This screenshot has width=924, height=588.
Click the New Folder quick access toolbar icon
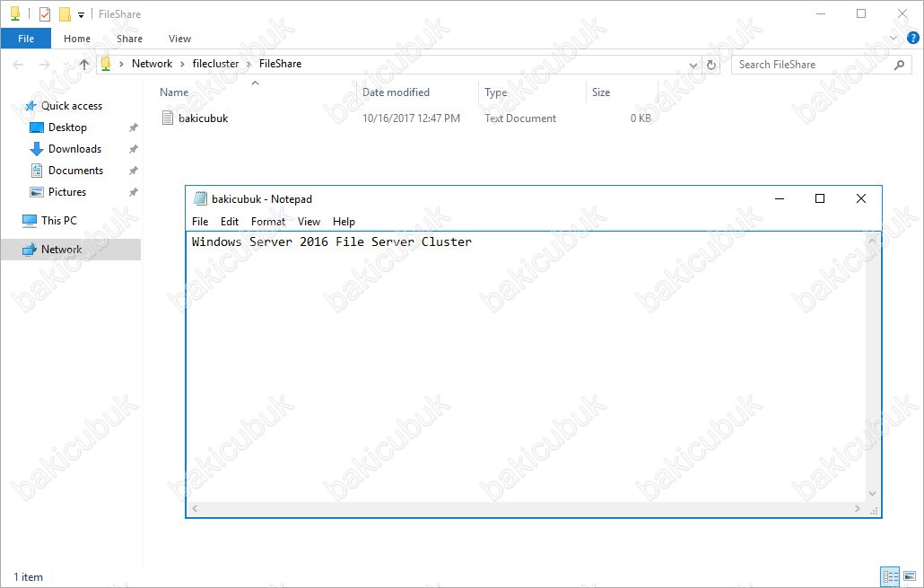coord(65,14)
